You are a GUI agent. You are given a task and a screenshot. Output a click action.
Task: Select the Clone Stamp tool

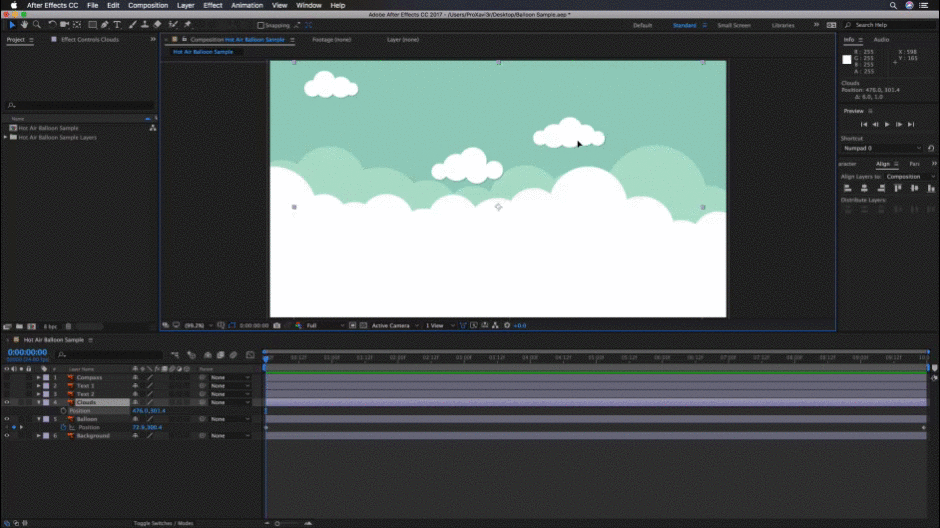click(144, 25)
